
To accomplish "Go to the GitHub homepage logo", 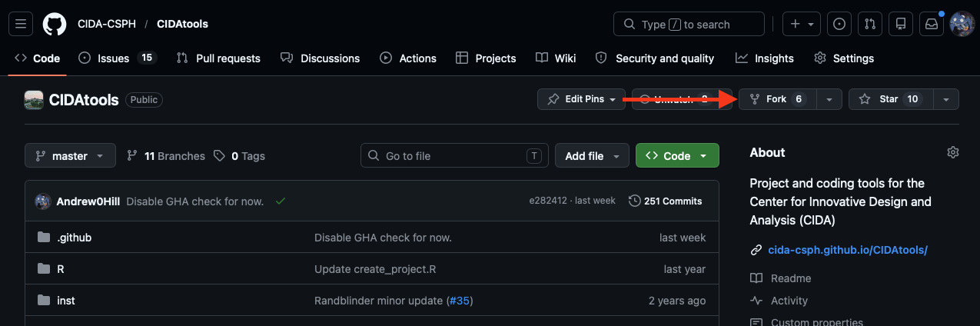I will pyautogui.click(x=55, y=24).
